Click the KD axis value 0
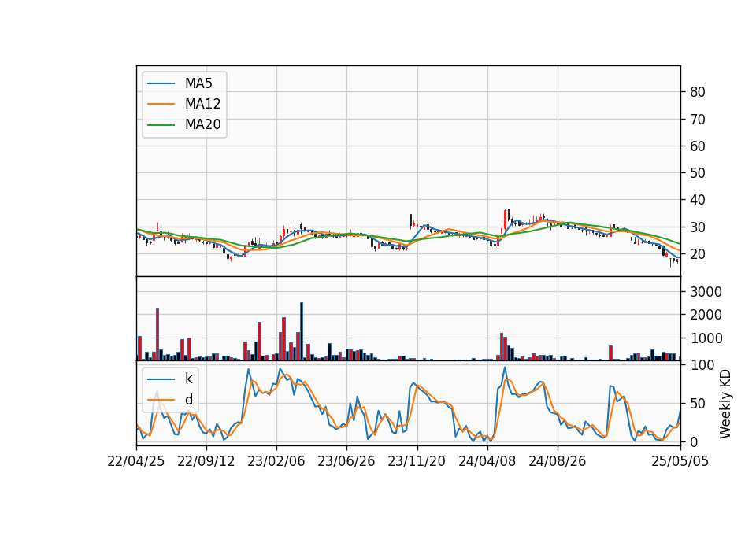756x543 pixels. [x=694, y=441]
